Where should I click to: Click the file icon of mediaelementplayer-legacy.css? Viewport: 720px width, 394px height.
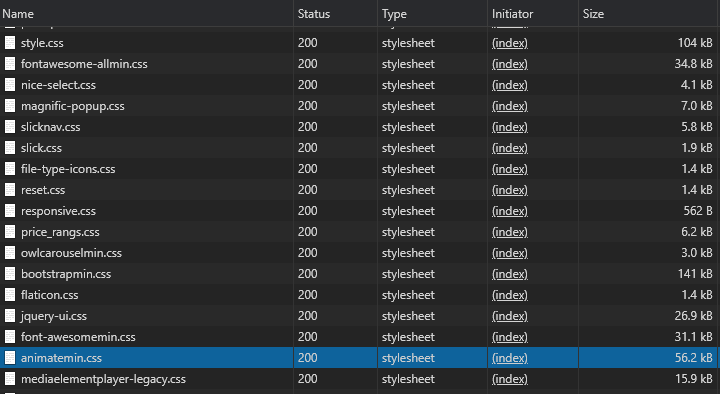10,379
